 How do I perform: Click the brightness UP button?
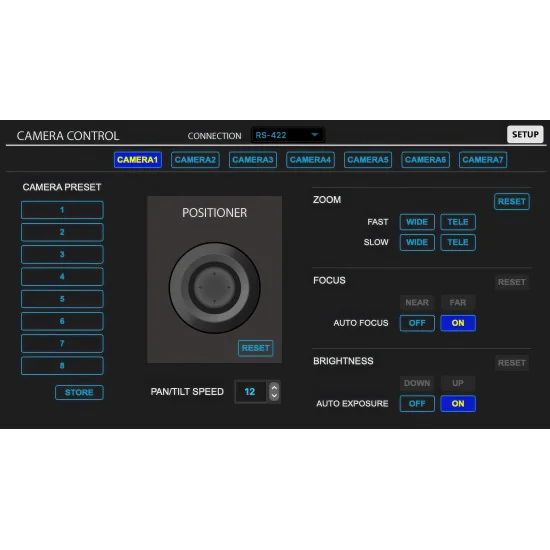tap(458, 383)
